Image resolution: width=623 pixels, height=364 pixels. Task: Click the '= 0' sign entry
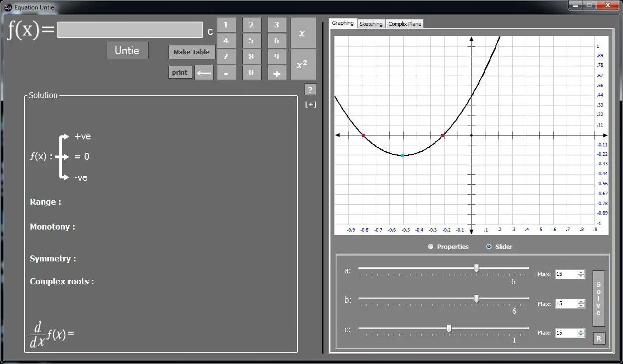(82, 157)
